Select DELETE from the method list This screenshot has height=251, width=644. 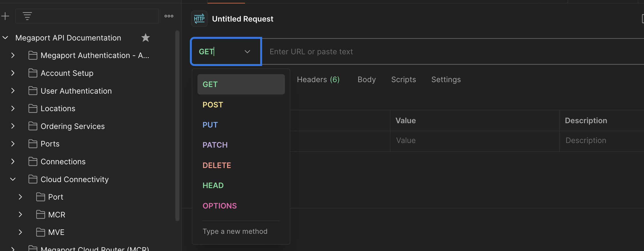click(241, 165)
